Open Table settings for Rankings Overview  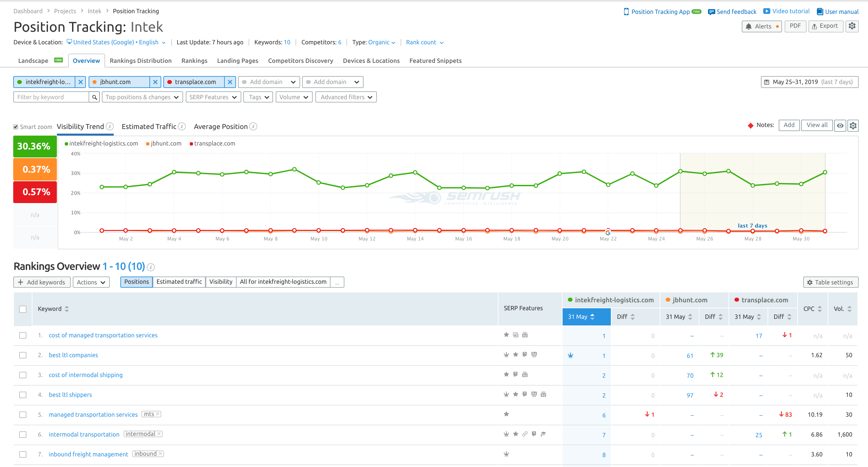(830, 282)
